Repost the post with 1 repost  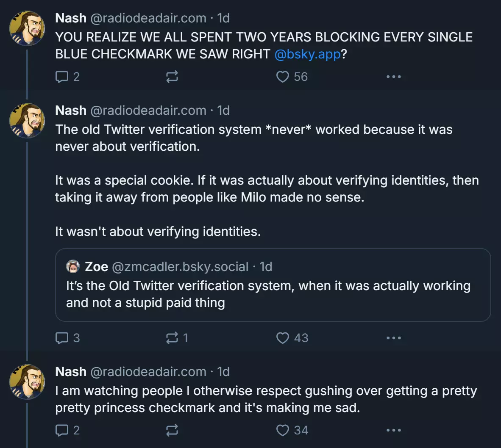tap(177, 338)
